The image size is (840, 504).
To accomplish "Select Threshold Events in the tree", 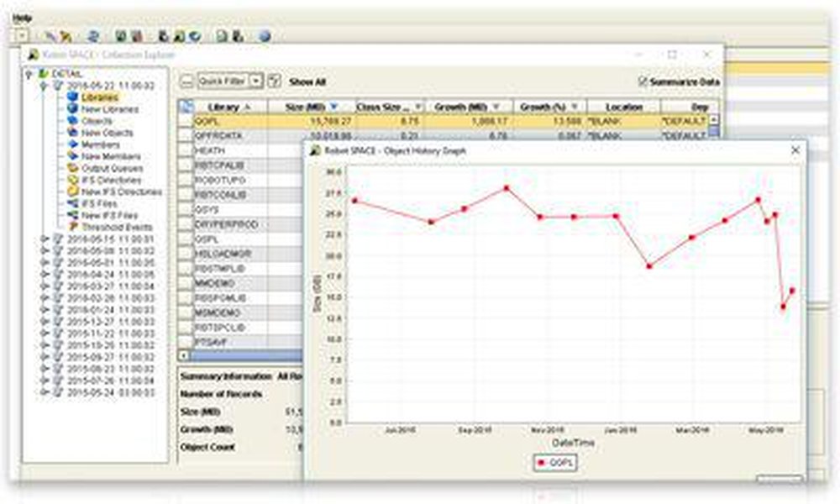I will point(117,227).
